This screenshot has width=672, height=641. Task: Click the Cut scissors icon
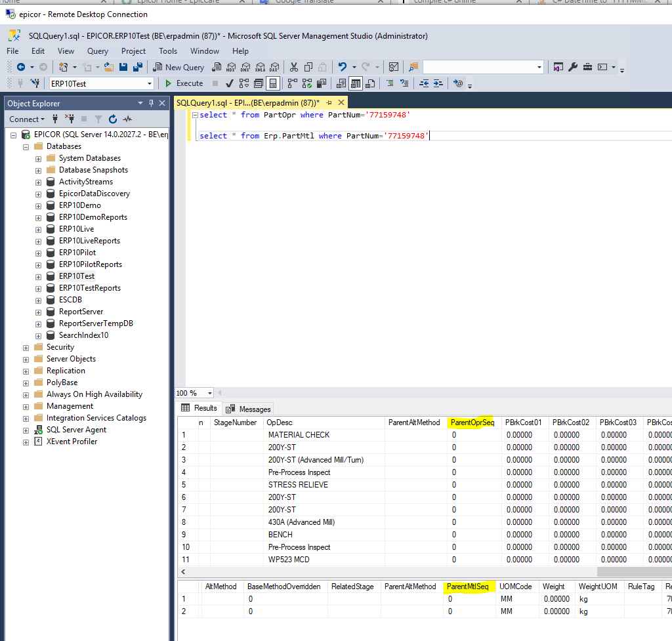click(x=293, y=67)
